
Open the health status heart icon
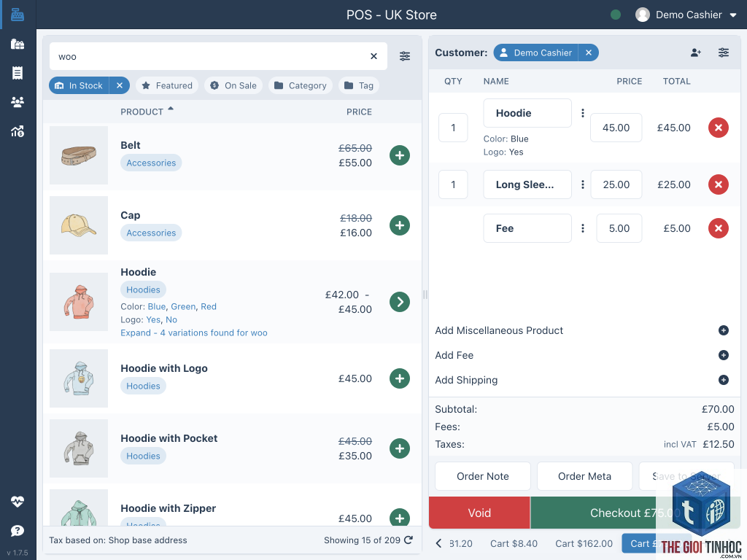click(18, 501)
